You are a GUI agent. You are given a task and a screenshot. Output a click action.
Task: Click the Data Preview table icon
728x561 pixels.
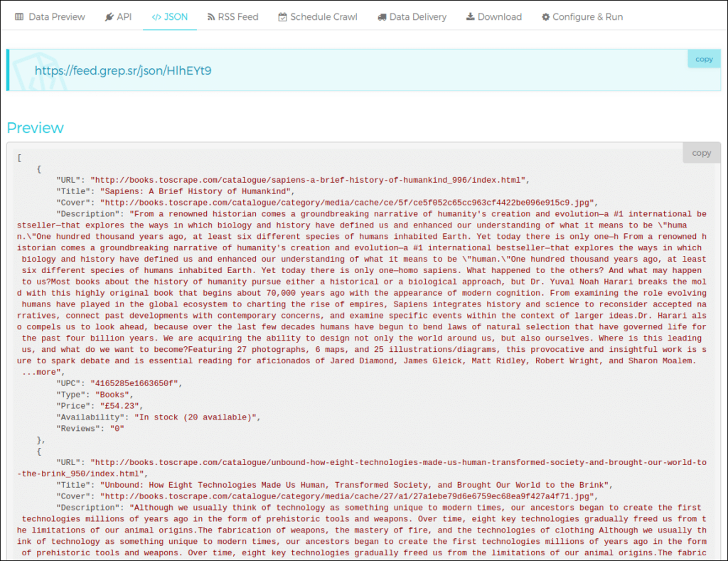19,17
